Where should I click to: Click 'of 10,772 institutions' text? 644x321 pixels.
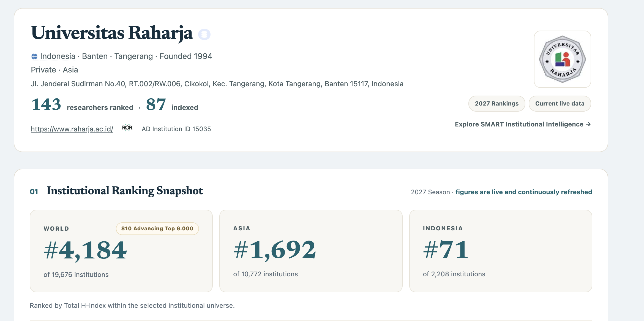266,274
